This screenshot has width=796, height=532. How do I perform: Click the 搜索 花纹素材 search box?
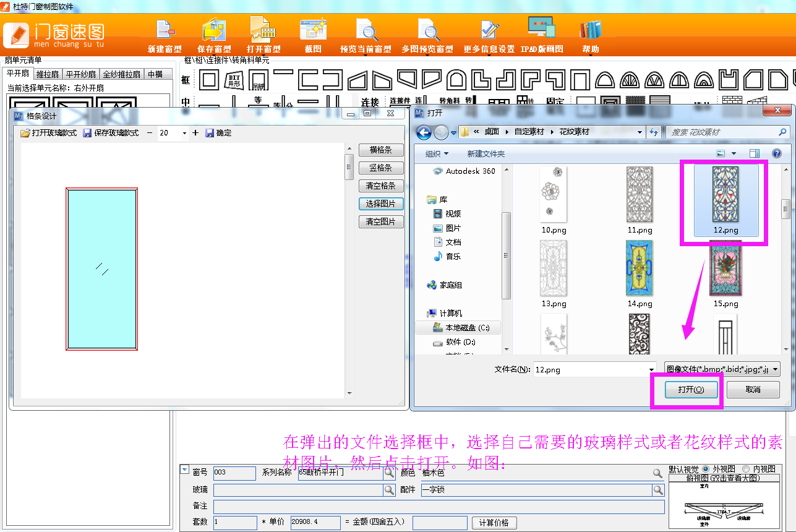(727, 132)
